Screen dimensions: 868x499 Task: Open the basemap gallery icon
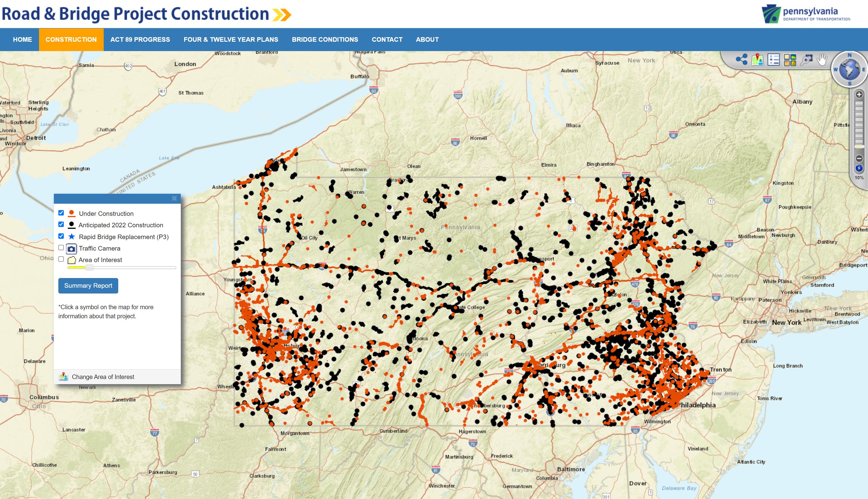[x=790, y=60]
